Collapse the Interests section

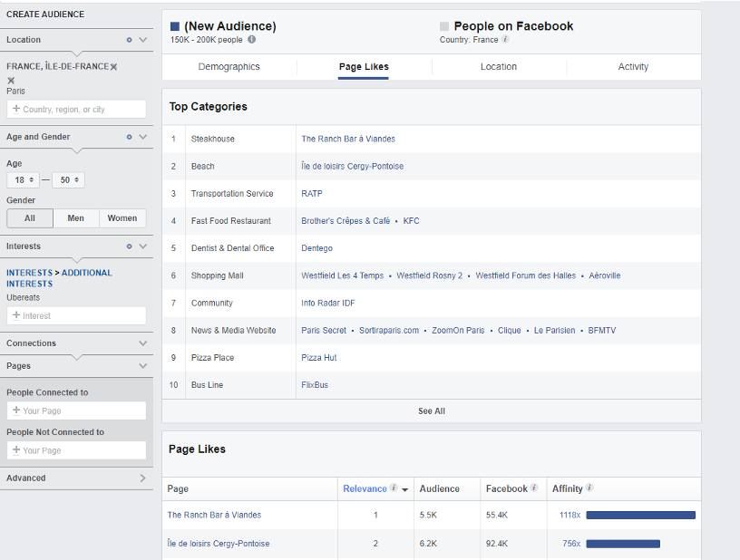point(143,246)
